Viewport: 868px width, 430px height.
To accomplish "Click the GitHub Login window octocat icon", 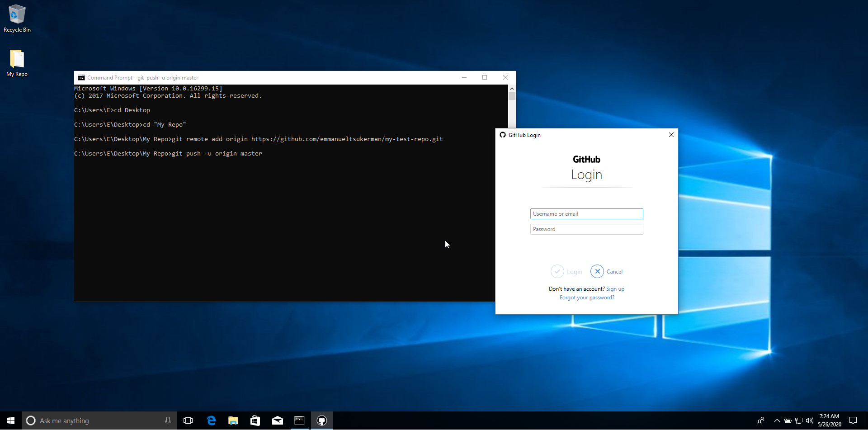I will click(x=503, y=135).
